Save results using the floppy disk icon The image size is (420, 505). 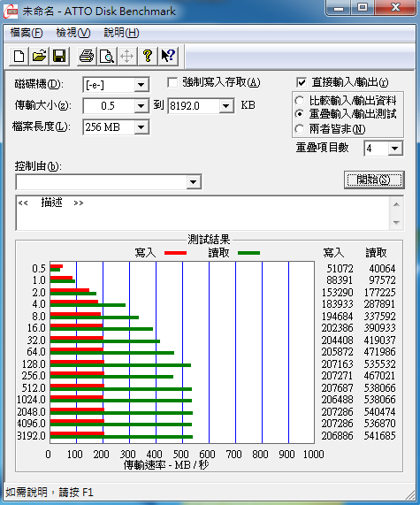point(59,56)
